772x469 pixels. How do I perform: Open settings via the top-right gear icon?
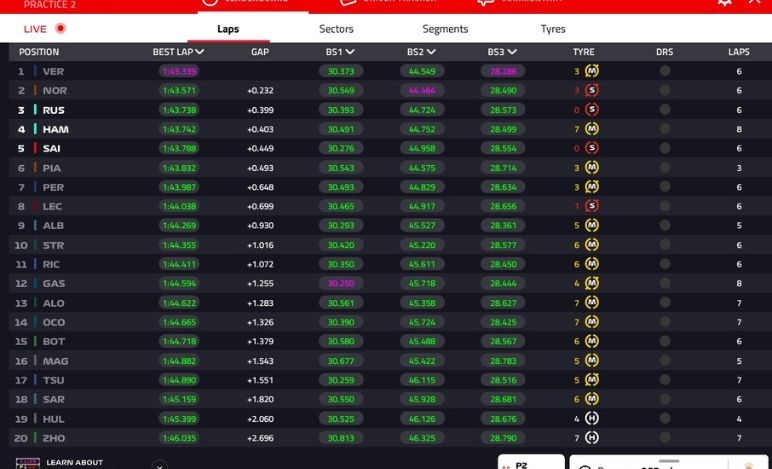[x=724, y=3]
